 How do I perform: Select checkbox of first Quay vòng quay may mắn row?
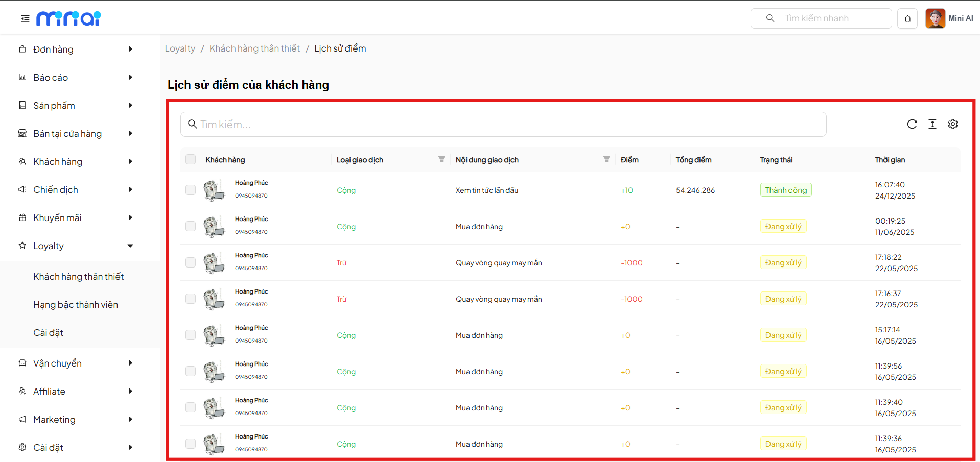(191, 262)
